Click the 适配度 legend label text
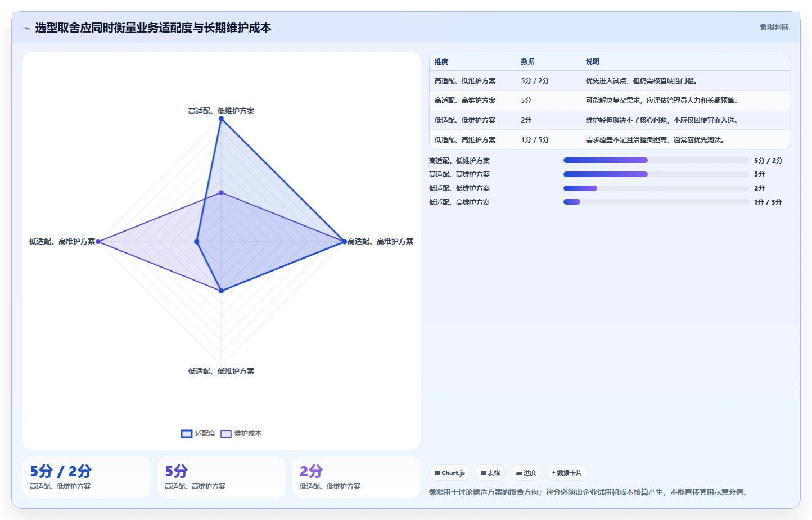This screenshot has height=520, width=812. (205, 433)
